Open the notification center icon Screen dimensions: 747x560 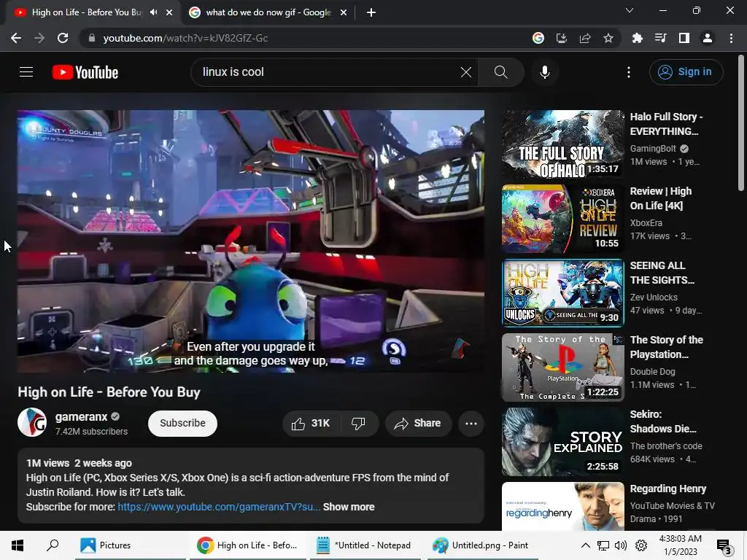724,546
